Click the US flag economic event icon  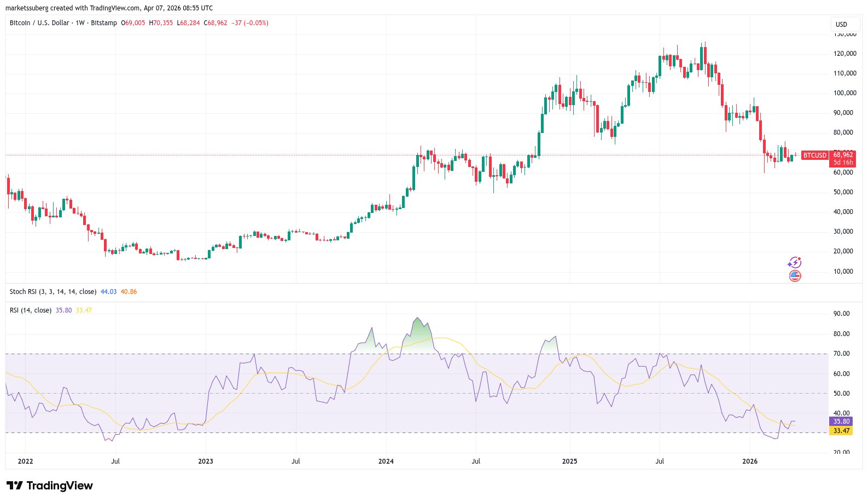click(795, 276)
